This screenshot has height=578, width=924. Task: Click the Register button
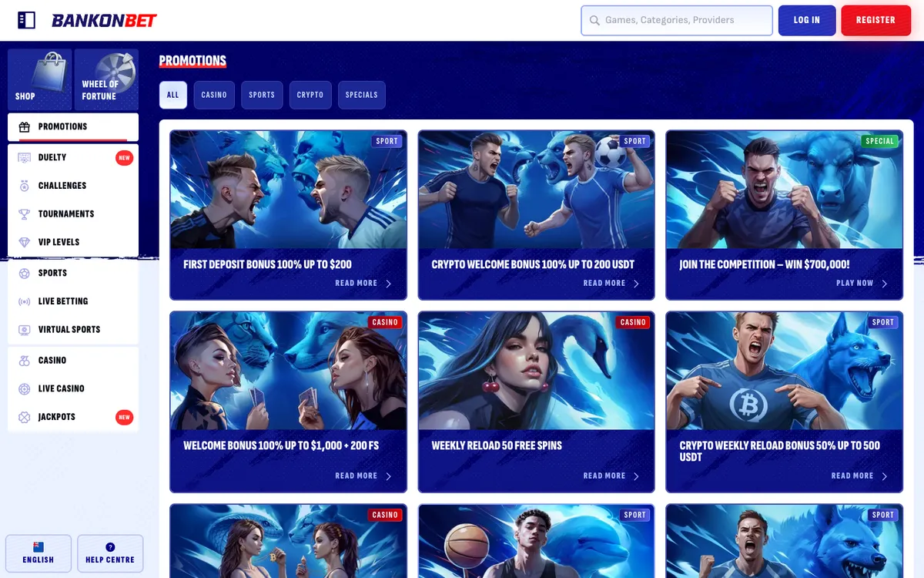tap(875, 21)
